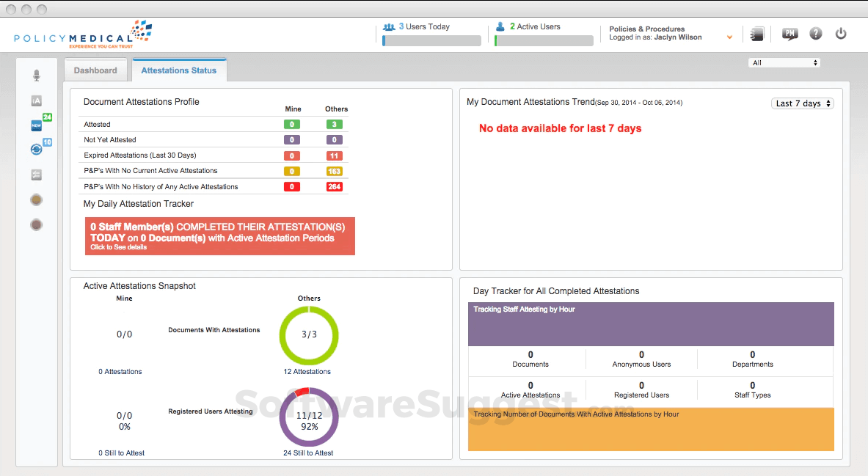
Task: Open the PM messaging icon in the header
Action: click(789, 33)
